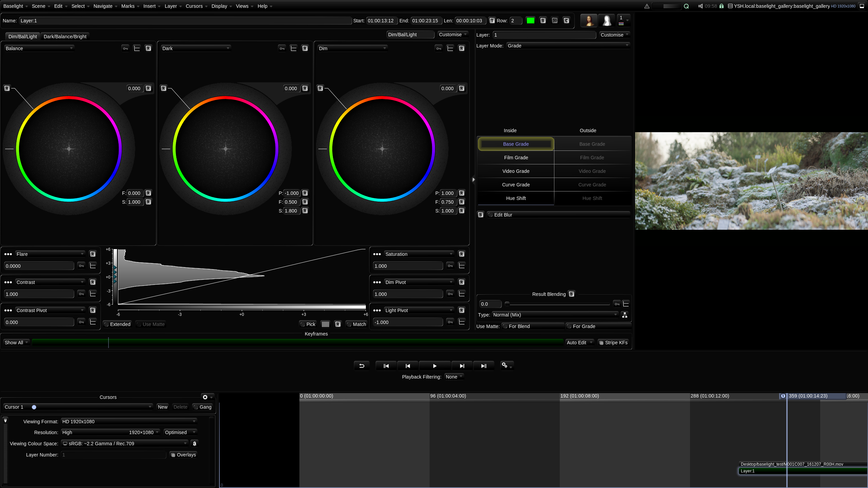Click the go-to-start playback icon
This screenshot has height=488, width=868.
click(x=386, y=366)
